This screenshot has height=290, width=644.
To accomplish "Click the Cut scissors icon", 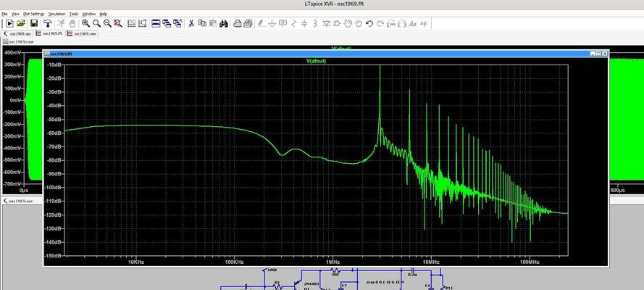I will tap(191, 24).
